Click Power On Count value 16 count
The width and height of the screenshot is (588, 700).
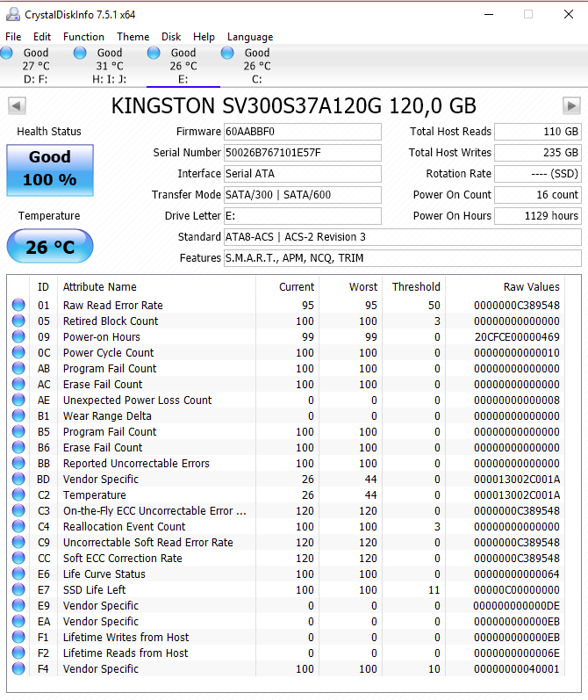pyautogui.click(x=538, y=195)
